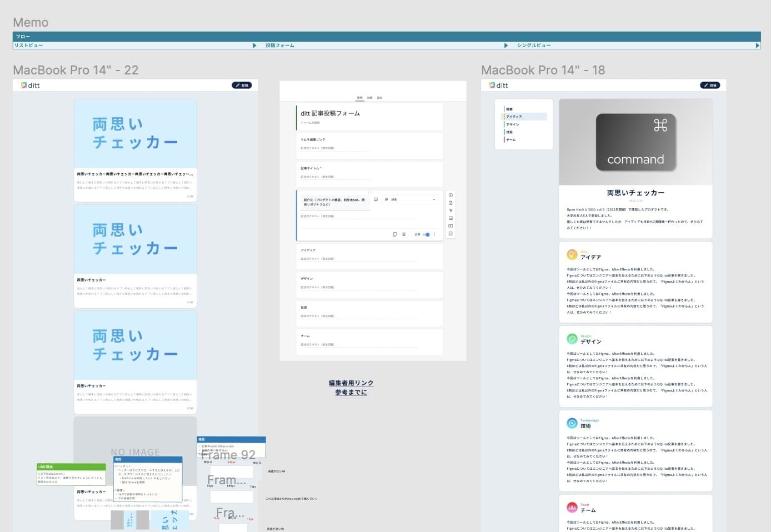The height and width of the screenshot is (532, 771).
Task: Open the question type dropdown
Action: (x=410, y=199)
